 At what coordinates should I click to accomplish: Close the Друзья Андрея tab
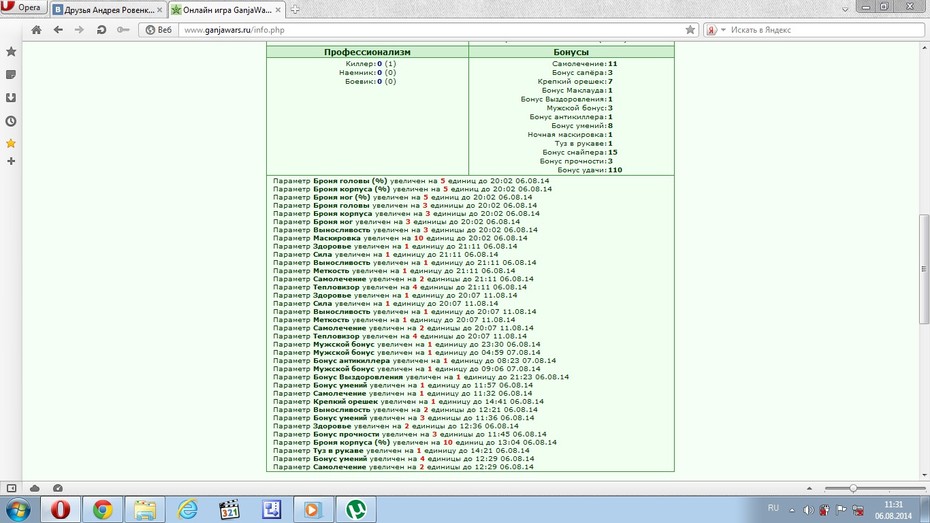click(x=160, y=10)
